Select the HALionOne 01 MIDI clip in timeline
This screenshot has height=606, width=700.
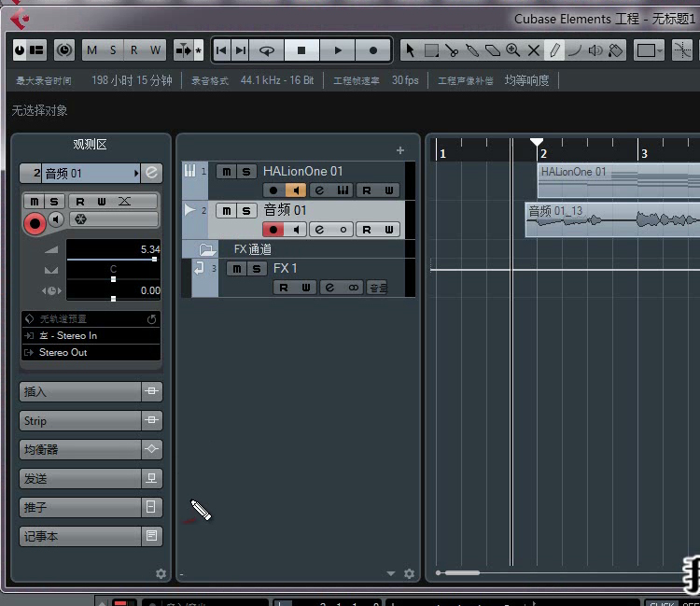pos(619,181)
